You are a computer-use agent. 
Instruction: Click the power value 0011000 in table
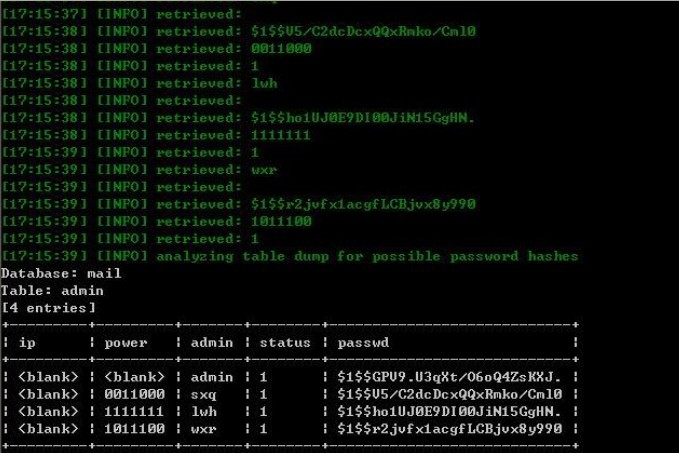tap(134, 394)
